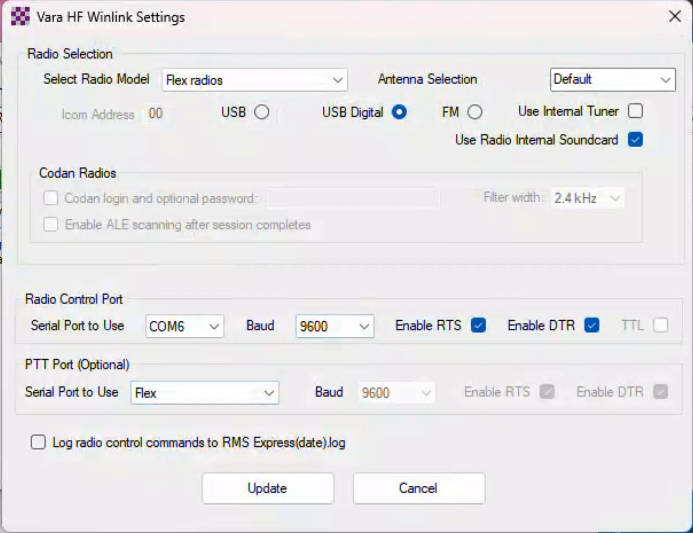Uncheck Enable DTR for Radio Control Port

(x=591, y=325)
